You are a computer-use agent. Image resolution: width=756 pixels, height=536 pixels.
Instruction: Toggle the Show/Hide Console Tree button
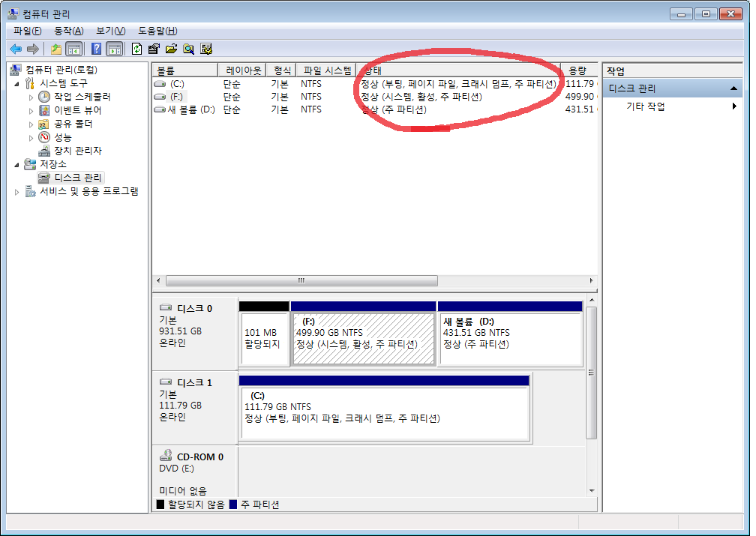click(74, 49)
